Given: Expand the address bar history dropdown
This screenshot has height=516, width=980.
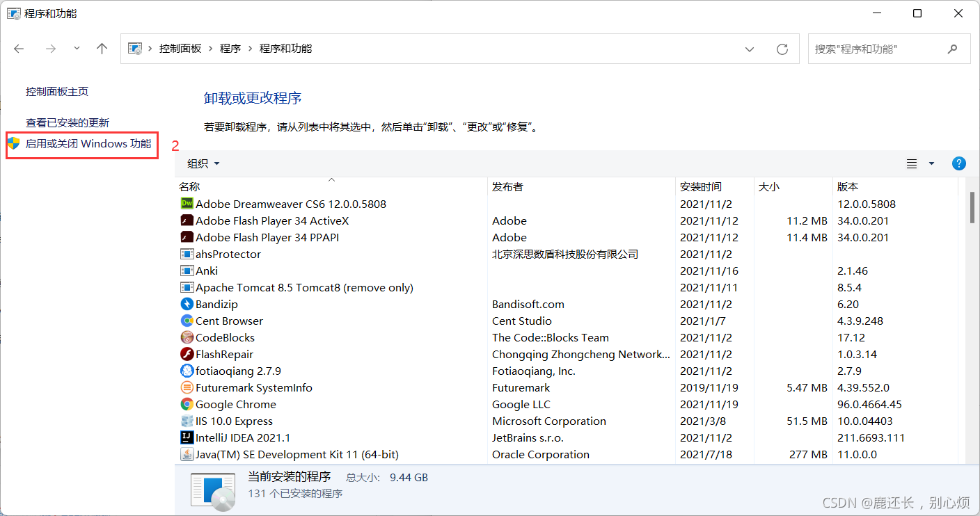Looking at the screenshot, I should point(750,49).
